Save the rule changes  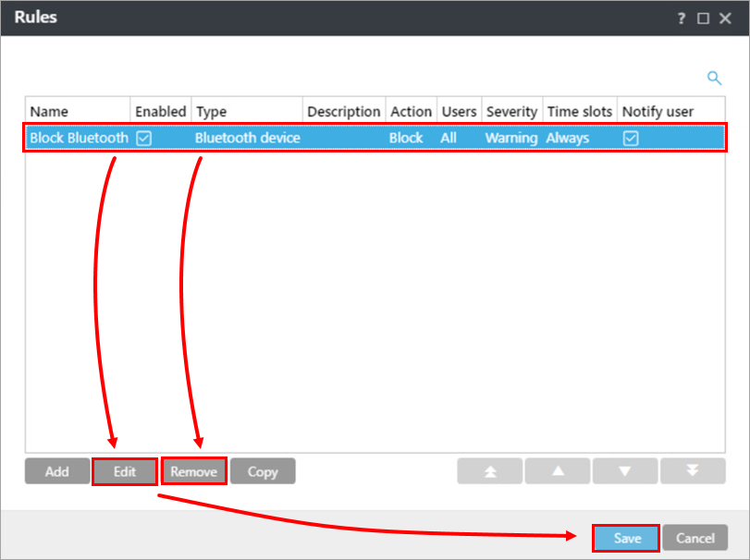626,538
